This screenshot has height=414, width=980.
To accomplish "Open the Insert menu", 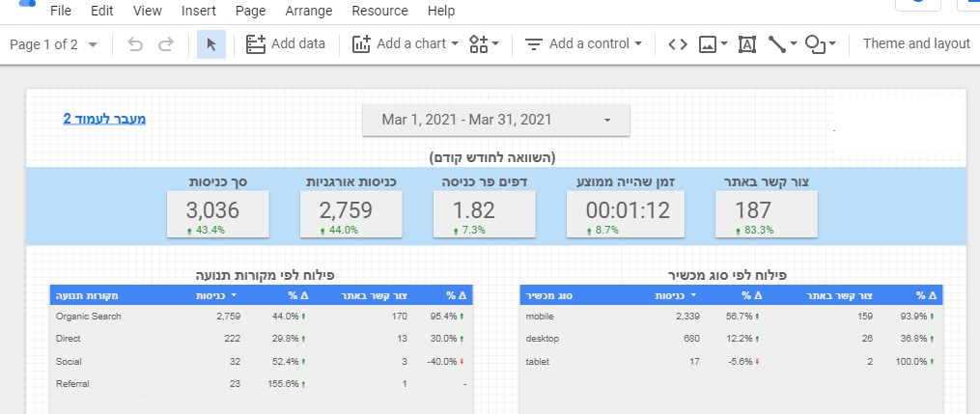I will (199, 11).
